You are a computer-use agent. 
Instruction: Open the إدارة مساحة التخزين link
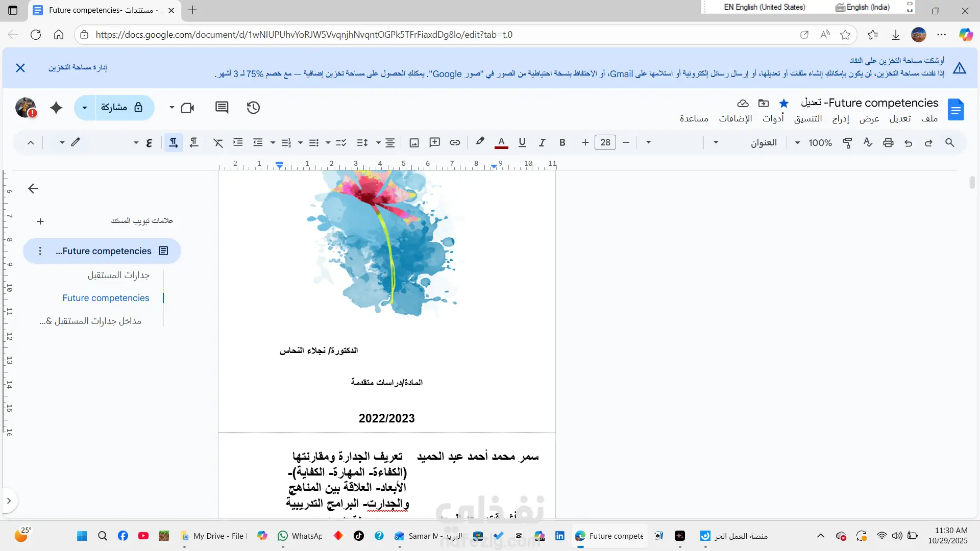pos(78,67)
